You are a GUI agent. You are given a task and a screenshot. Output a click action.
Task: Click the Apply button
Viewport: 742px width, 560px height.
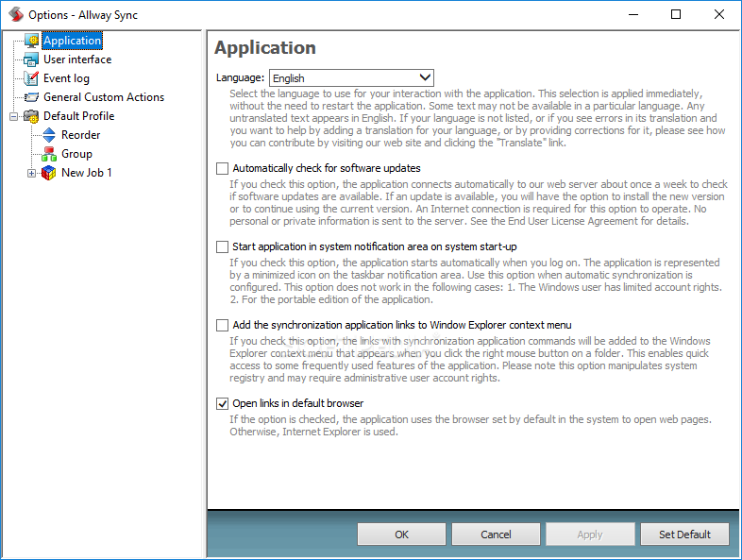(x=590, y=535)
